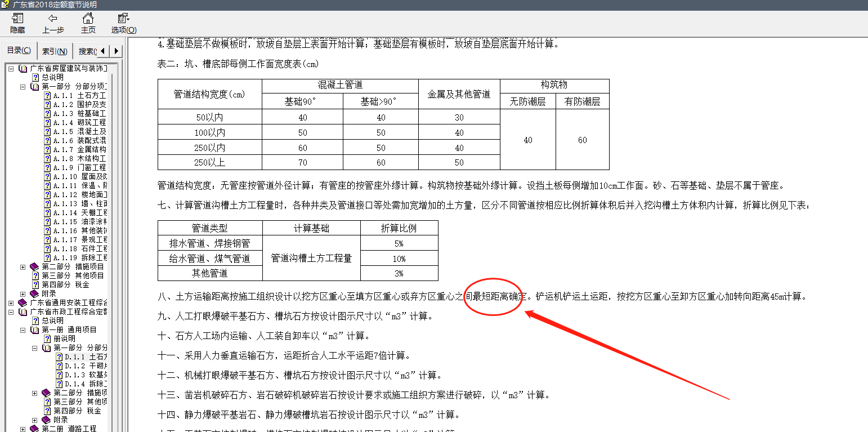Expand the 广东省通用安装工程综合 node
868x432 pixels.
(11, 302)
